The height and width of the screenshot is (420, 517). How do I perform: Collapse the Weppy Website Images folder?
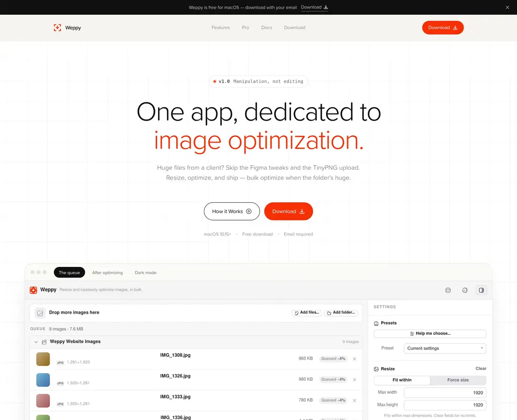coord(36,342)
